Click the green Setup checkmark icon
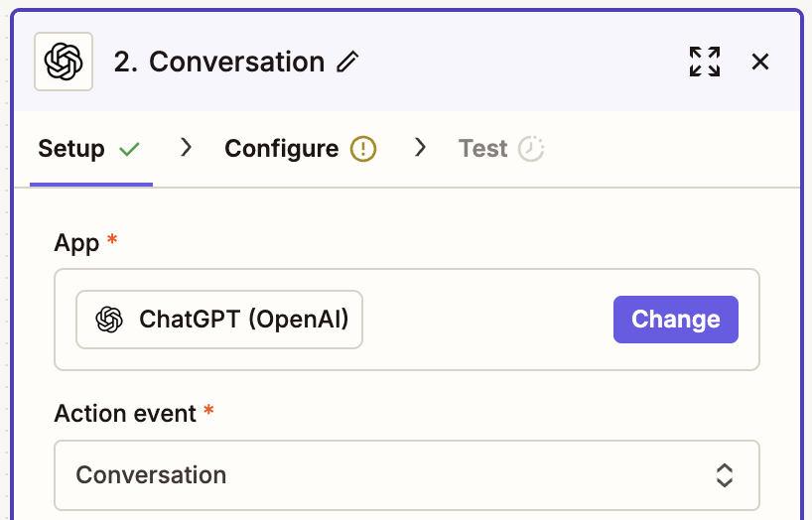This screenshot has width=812, height=520. pos(129,150)
